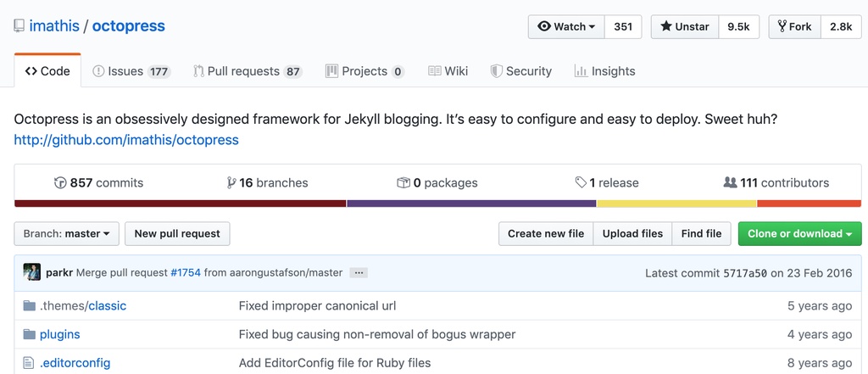The image size is (868, 374).
Task: Click the Create new file button
Action: pyautogui.click(x=545, y=234)
